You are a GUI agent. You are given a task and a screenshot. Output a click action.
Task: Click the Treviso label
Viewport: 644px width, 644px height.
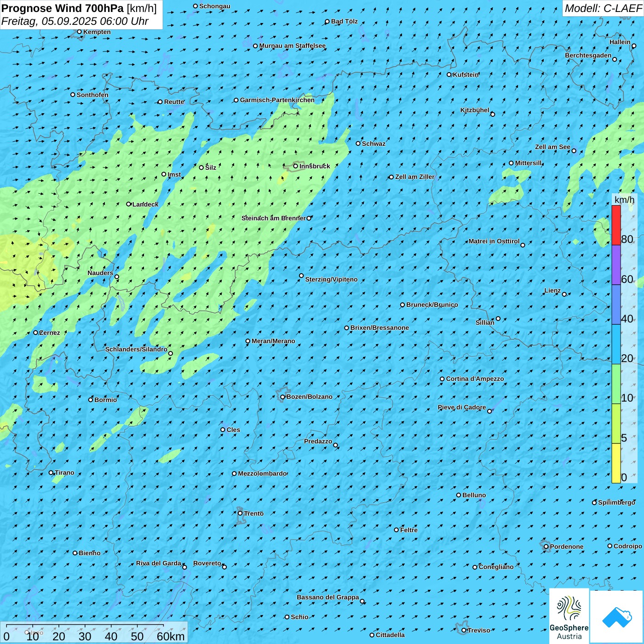[x=479, y=630]
